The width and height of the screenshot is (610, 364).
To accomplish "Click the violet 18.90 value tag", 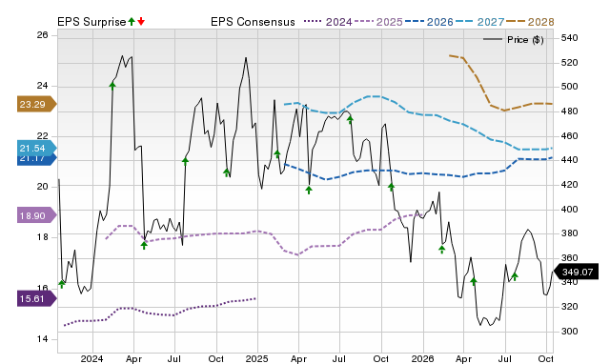I will tap(36, 215).
